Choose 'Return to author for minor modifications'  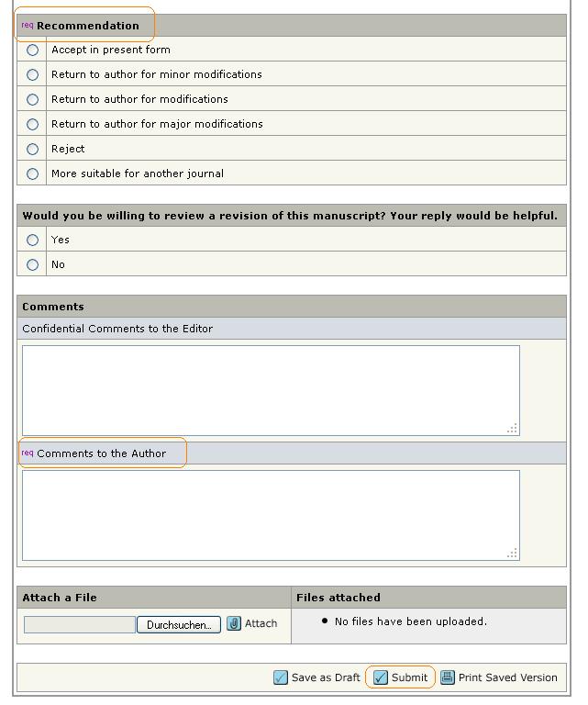[32, 74]
